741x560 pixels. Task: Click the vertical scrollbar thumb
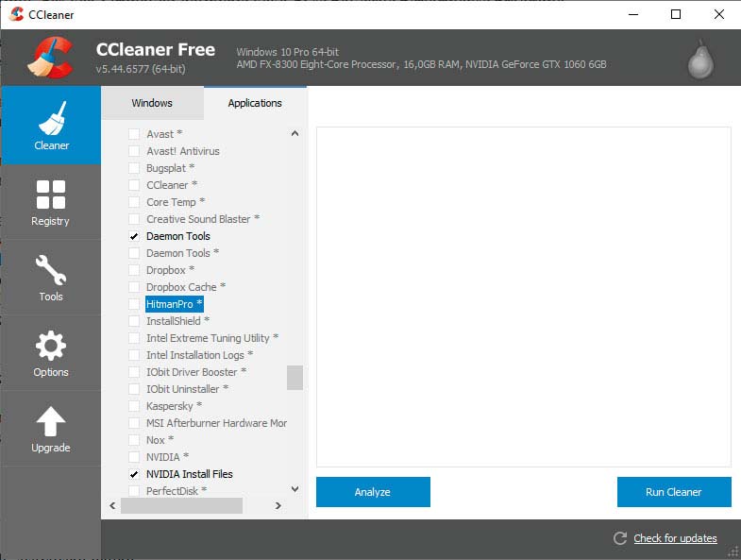pyautogui.click(x=295, y=378)
